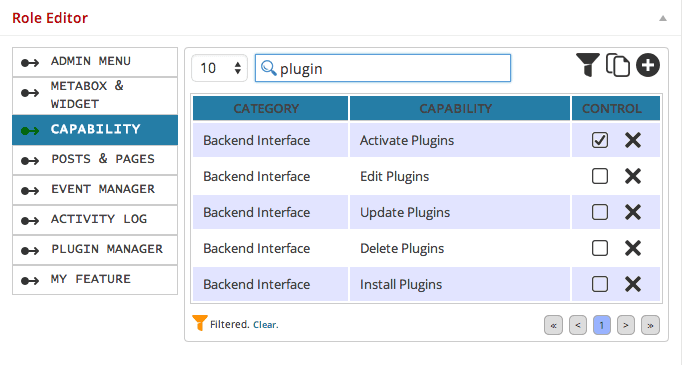Enable the Install Plugins checkbox
682x365 pixels.
[x=600, y=285]
